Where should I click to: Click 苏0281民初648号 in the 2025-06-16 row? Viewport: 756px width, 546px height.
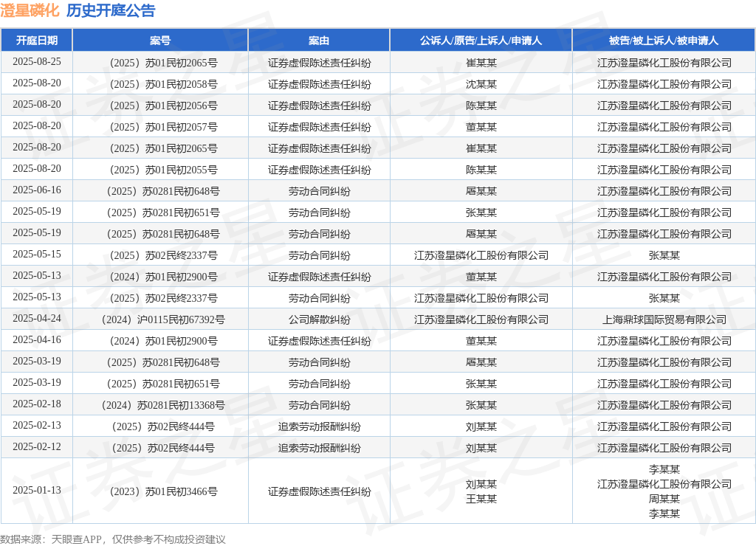click(163, 191)
